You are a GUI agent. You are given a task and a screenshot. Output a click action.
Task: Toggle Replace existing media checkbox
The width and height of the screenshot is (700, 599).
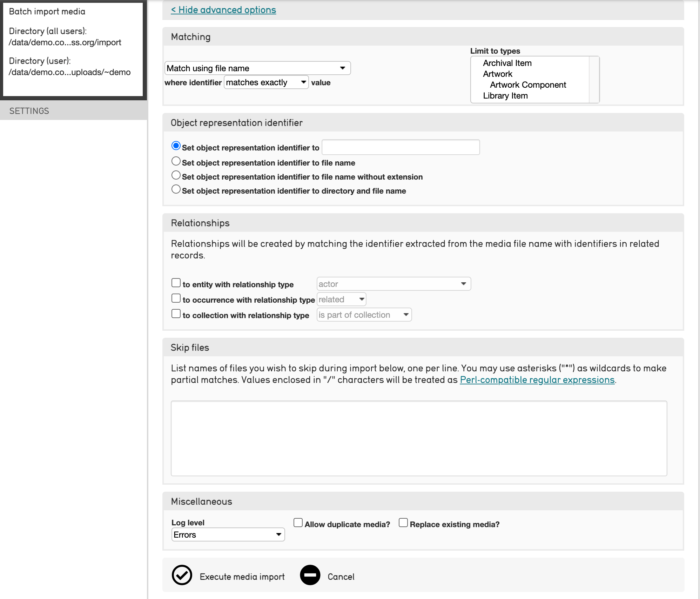403,523
